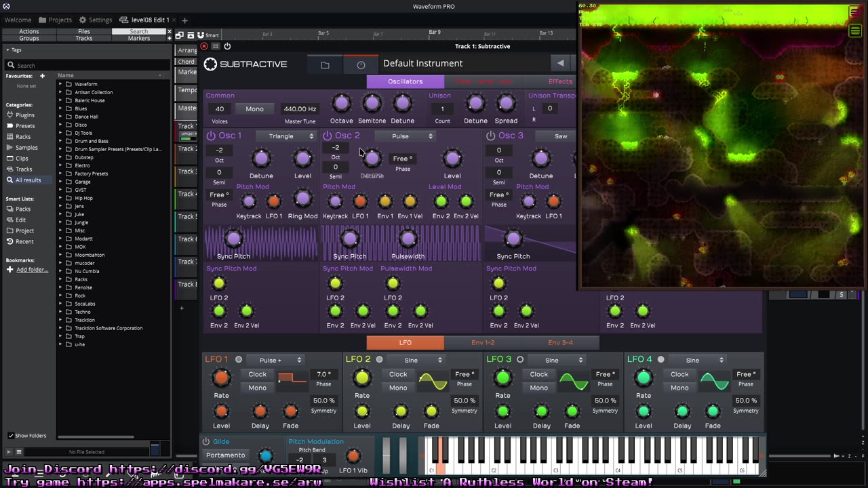This screenshot has width=868, height=488.
Task: Uncheck the Show Folders checkbox
Action: (11, 436)
